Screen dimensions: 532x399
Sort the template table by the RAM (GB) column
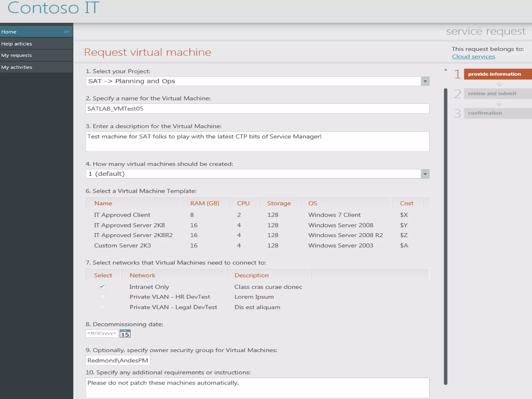click(204, 203)
